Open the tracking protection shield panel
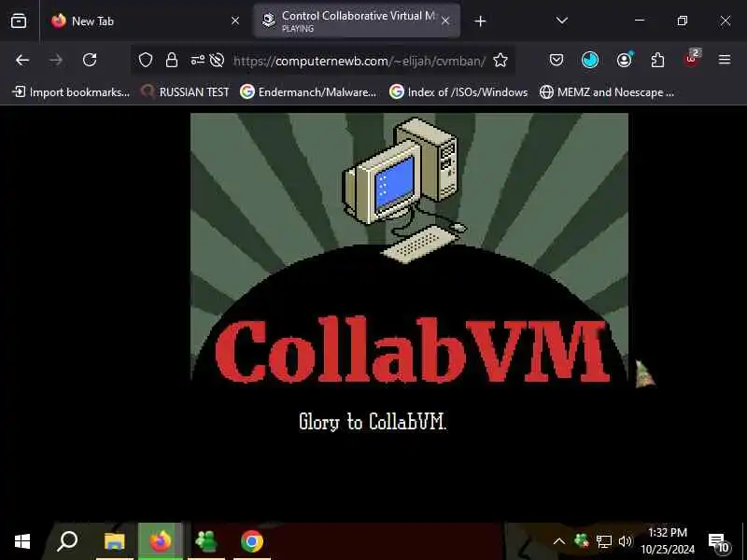The height and width of the screenshot is (560, 747). coord(146,61)
